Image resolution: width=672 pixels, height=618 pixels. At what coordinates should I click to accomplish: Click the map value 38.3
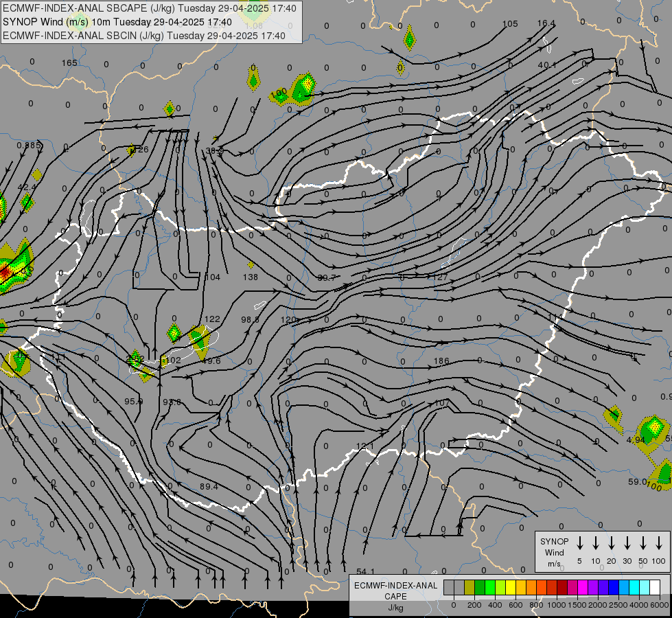tap(215, 150)
